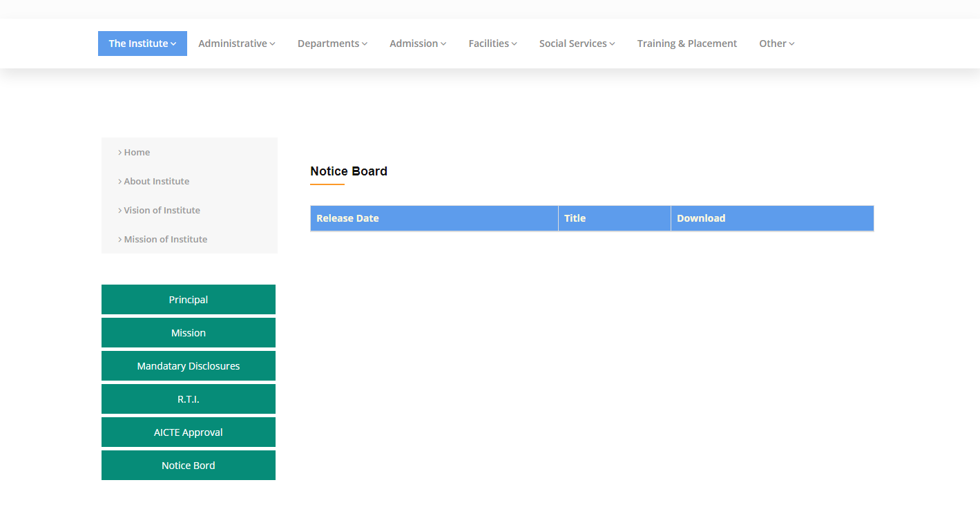Screen dimensions: 980x516
Task: Expand the Facilities menu
Action: (x=492, y=44)
